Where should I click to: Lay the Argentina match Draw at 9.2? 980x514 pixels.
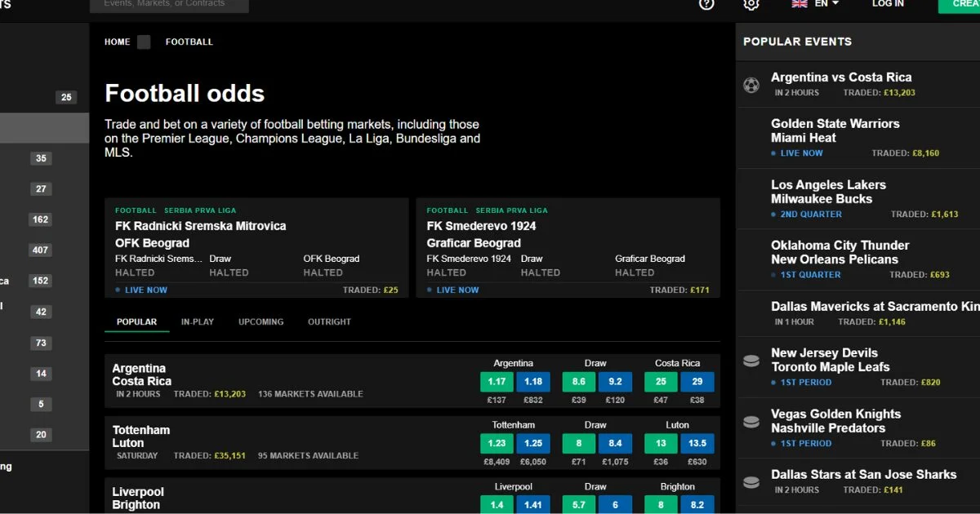[615, 382]
